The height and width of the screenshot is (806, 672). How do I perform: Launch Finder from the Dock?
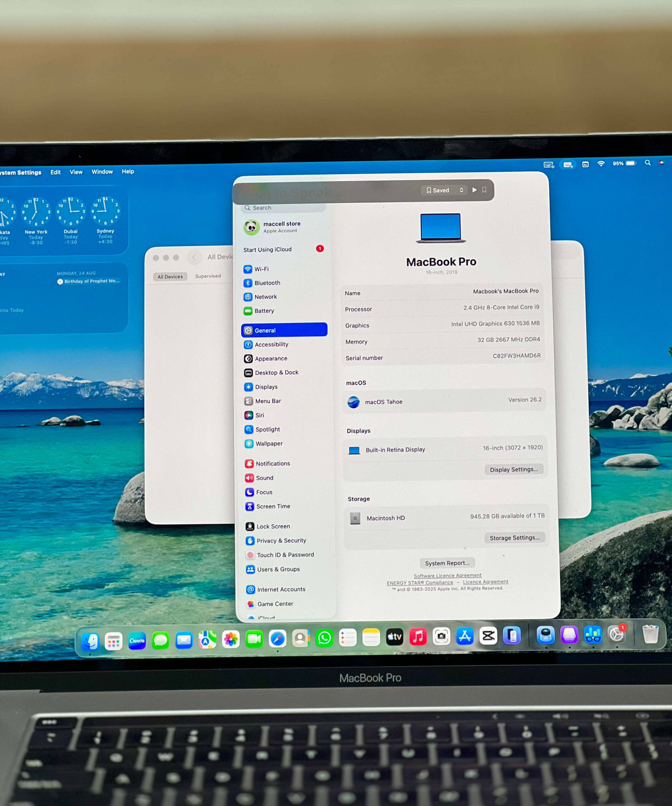tap(90, 641)
